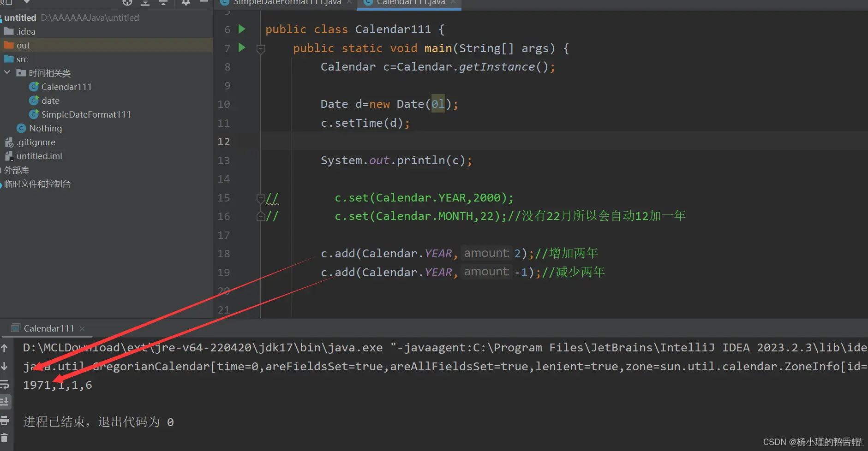The image size is (868, 451).
Task: Run the Calendar111 class from gutter arrow
Action: click(242, 29)
